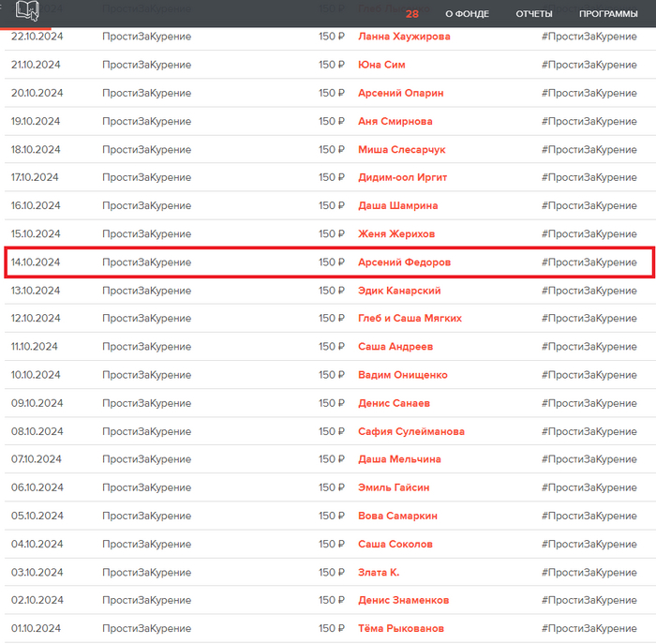
Task: Open Миша Слесарчук's link
Action: coord(402,149)
